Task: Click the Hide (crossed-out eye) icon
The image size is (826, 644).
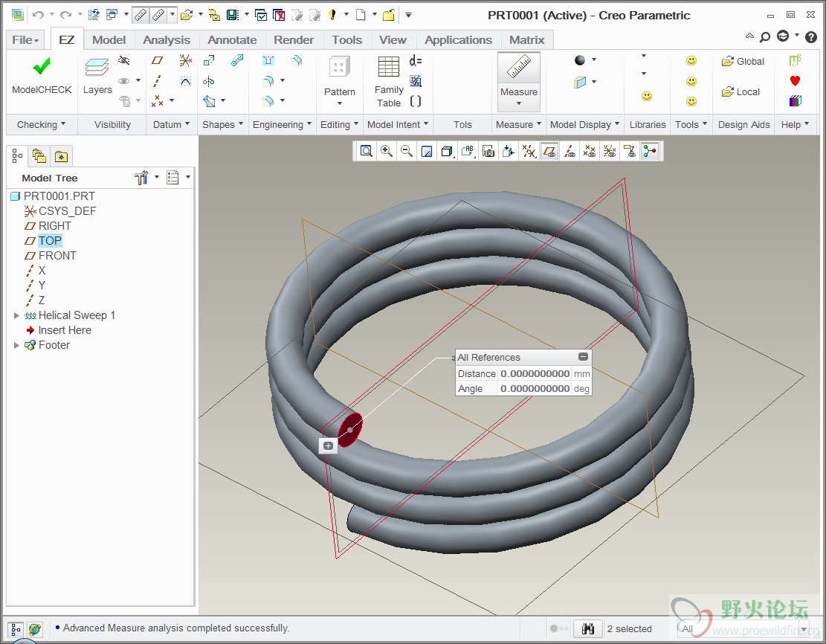Action: (124, 60)
